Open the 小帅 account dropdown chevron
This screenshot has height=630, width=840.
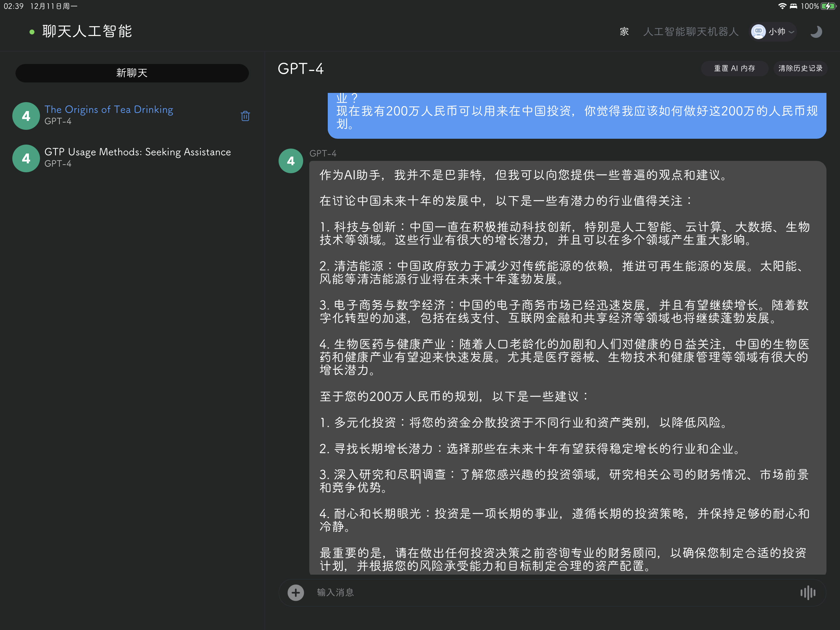pyautogui.click(x=791, y=32)
